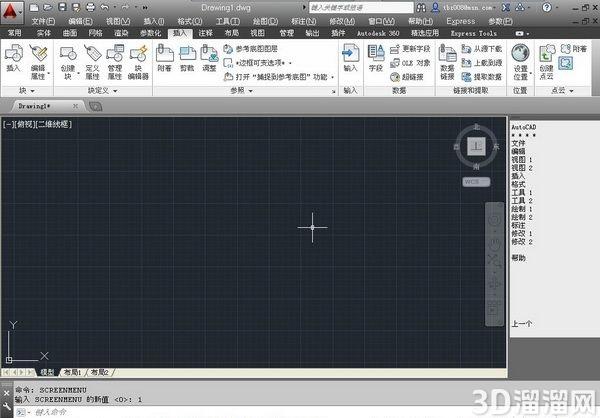The image size is (600, 418).
Task: Click 修改 2 in the screen menu
Action: [522, 242]
